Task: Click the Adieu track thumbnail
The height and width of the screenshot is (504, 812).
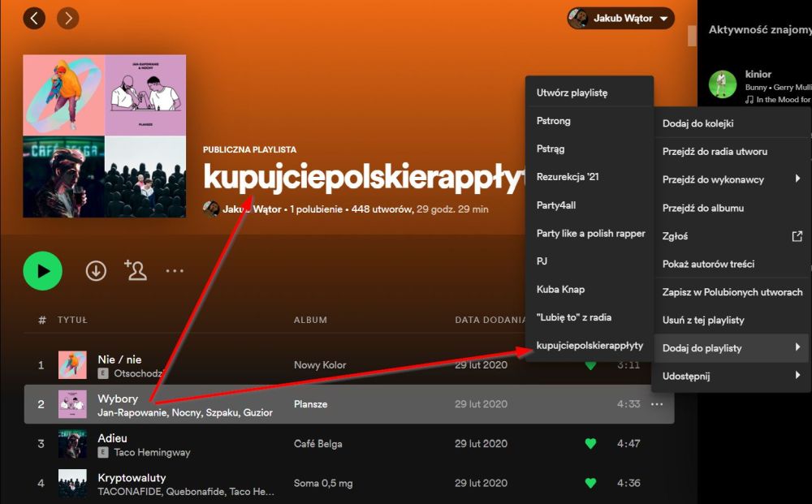Action: 72,444
